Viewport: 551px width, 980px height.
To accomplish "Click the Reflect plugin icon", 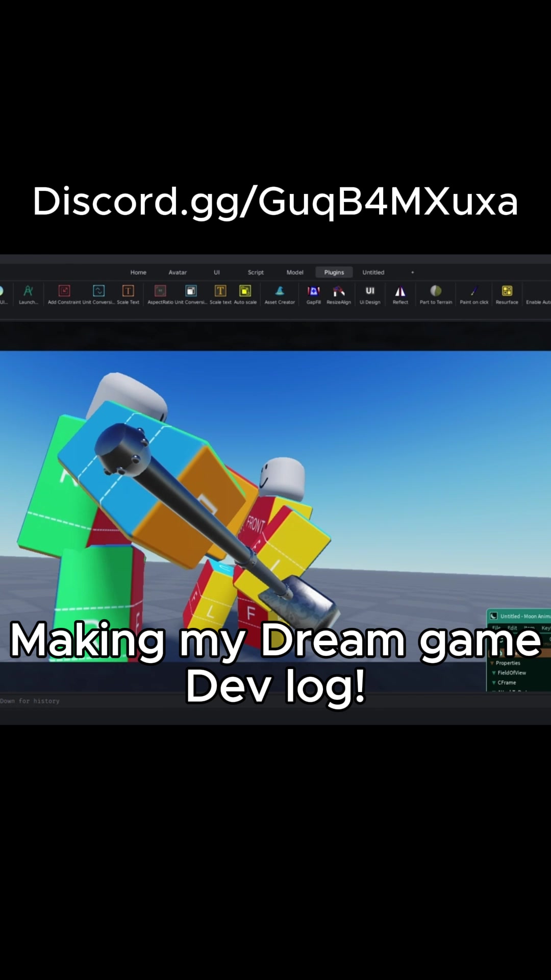I will point(400,291).
